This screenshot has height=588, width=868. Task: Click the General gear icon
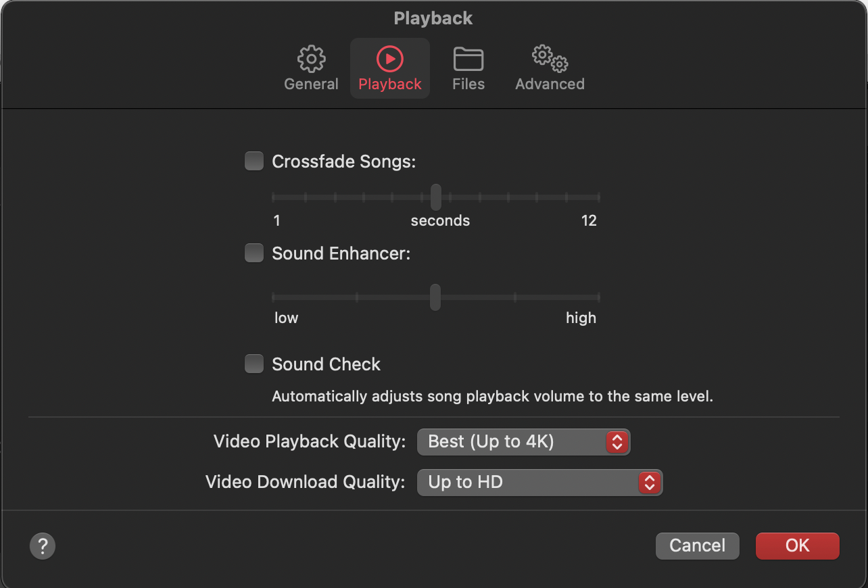(311, 59)
